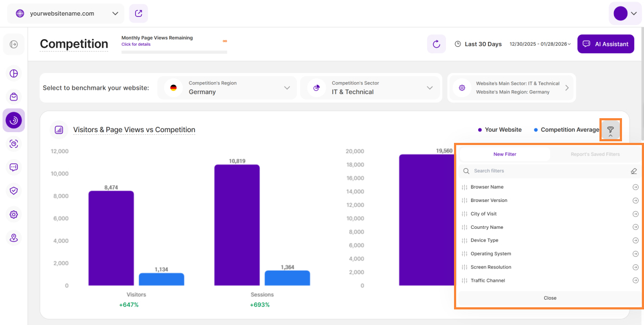The width and height of the screenshot is (644, 325).
Task: Open external link icon beside website selector
Action: pyautogui.click(x=138, y=13)
